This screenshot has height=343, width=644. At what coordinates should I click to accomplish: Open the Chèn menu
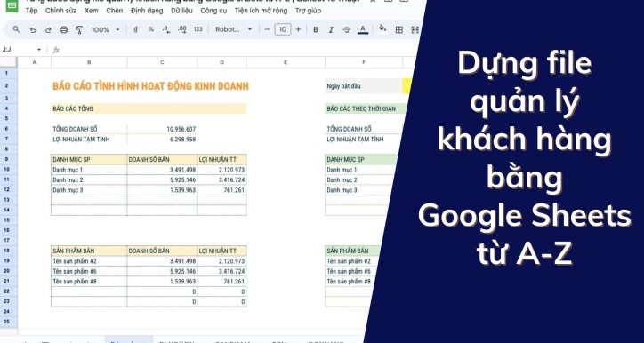114,11
